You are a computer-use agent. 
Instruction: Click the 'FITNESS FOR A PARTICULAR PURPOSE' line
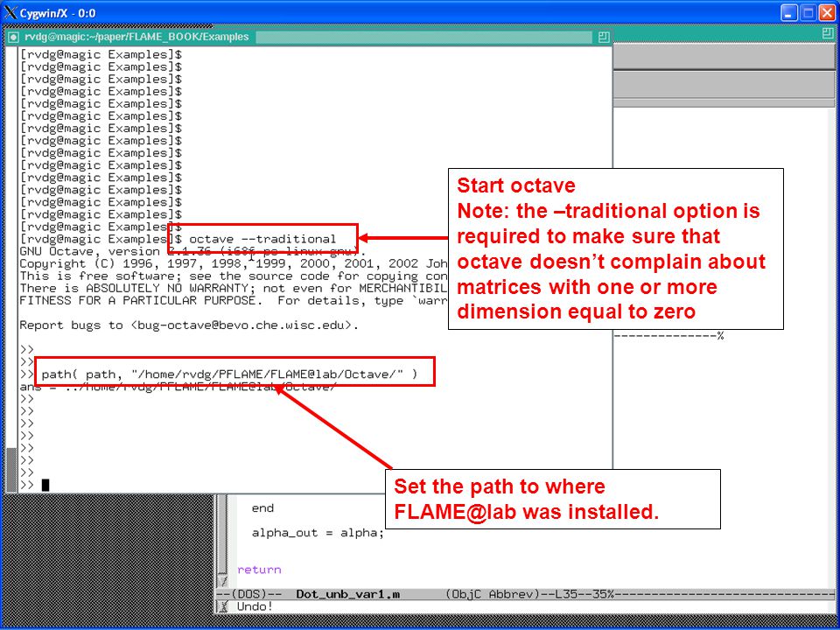pyautogui.click(x=233, y=300)
